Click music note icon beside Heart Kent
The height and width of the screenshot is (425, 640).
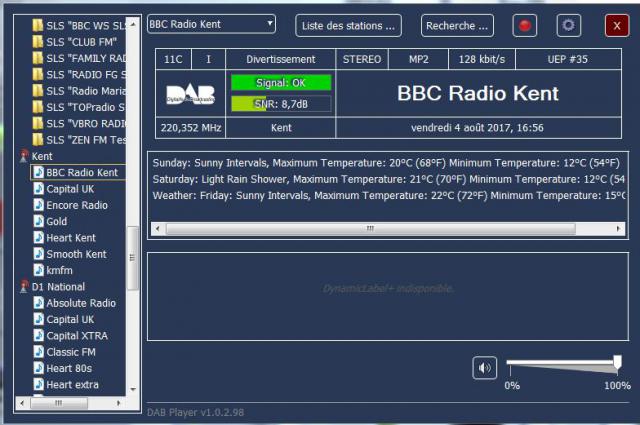point(39,238)
